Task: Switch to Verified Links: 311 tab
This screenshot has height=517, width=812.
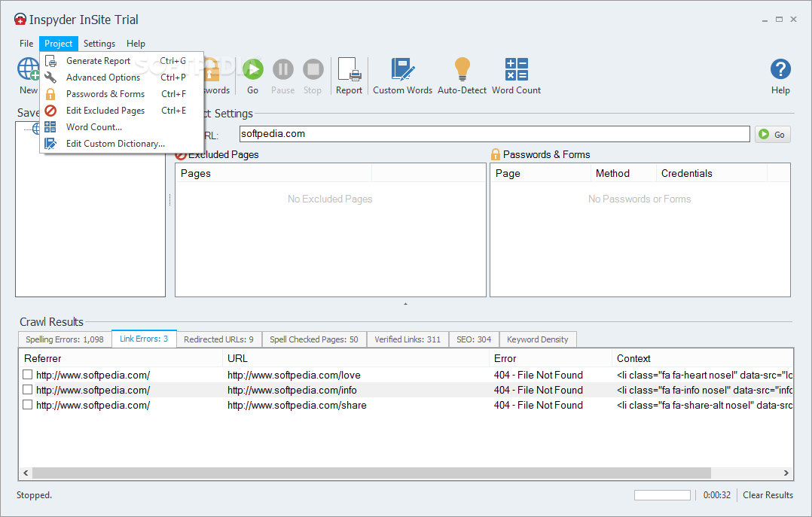Action: click(x=408, y=339)
